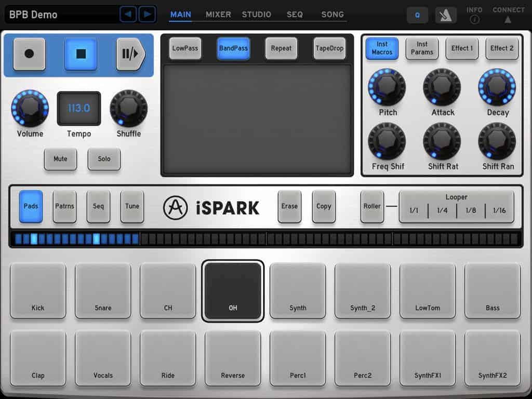Go to previous project arrow
This screenshot has width=532, height=399.
[x=128, y=14]
